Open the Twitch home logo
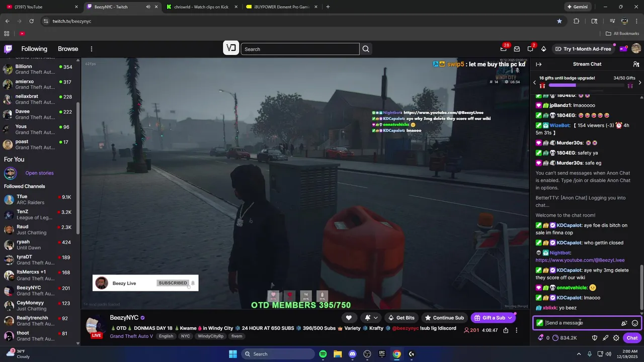644x362 pixels. [8, 49]
